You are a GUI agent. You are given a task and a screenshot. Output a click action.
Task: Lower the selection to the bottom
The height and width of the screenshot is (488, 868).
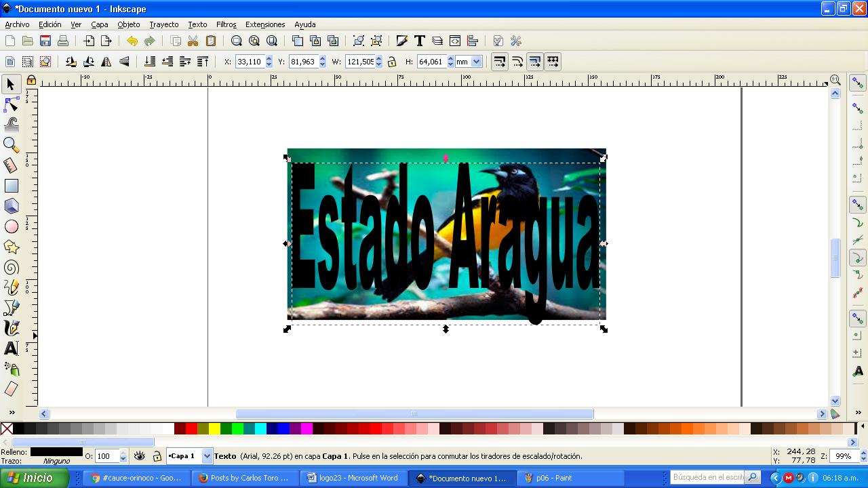150,62
